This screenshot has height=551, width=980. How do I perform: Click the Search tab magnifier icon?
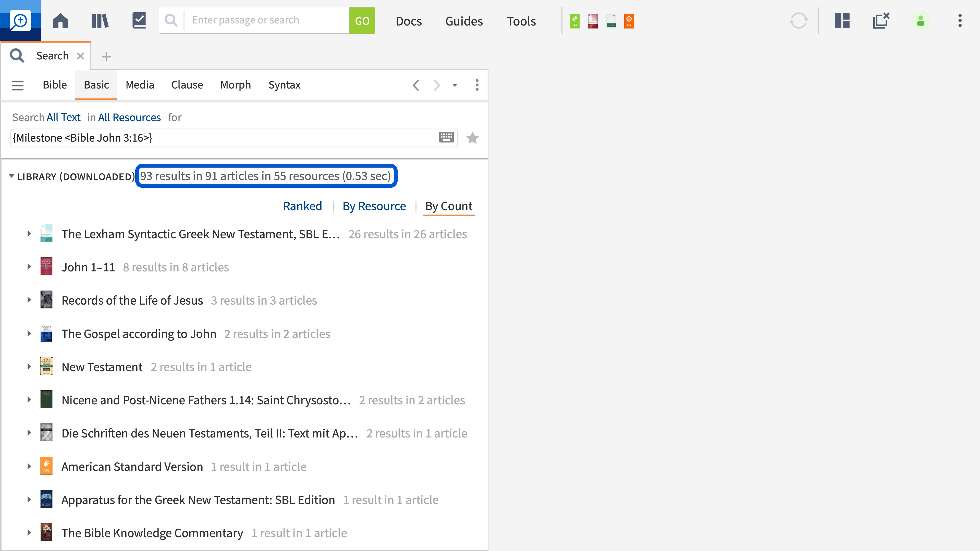[x=17, y=56]
